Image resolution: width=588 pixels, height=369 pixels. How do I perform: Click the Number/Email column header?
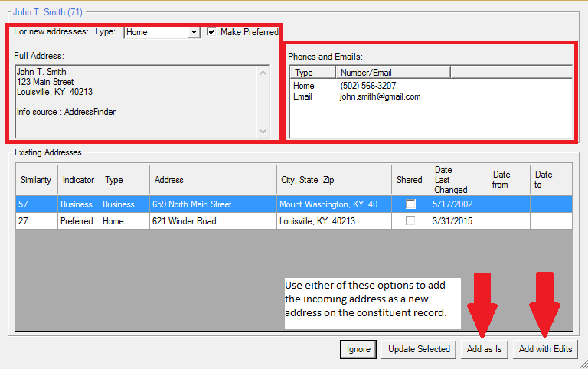click(393, 73)
